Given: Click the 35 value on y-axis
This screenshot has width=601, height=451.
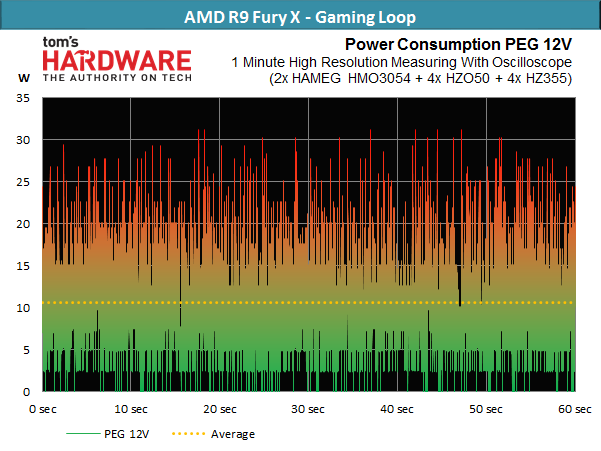Looking at the screenshot, I should pos(23,98).
